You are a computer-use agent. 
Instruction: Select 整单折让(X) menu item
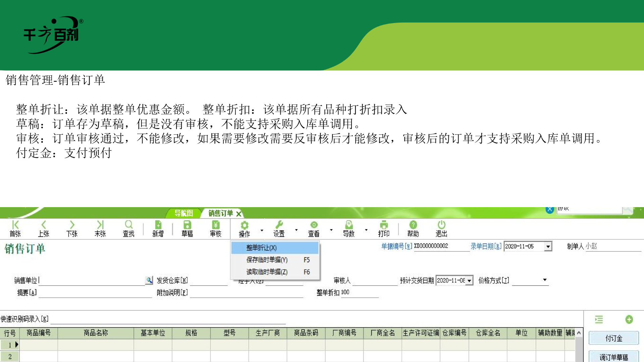pos(262,248)
